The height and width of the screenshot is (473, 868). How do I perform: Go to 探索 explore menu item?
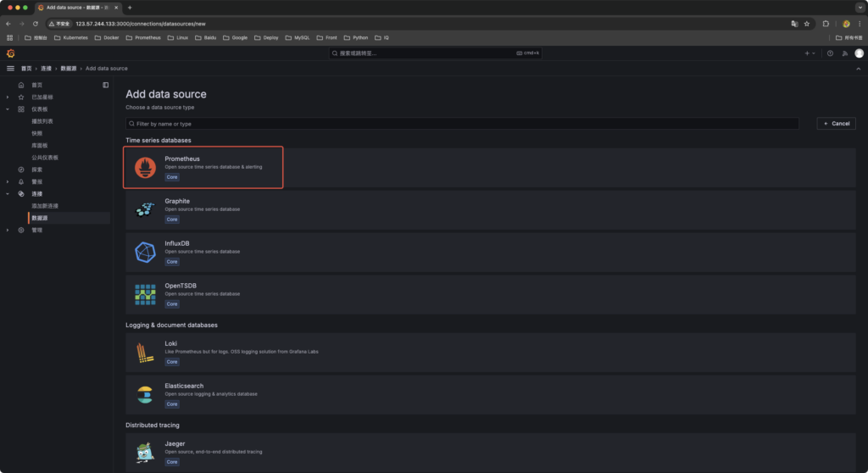(x=36, y=170)
